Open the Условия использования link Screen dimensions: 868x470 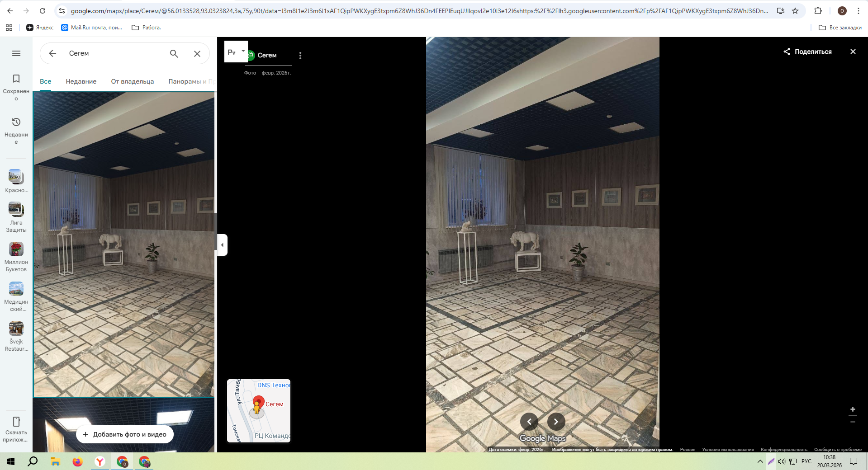(728, 450)
